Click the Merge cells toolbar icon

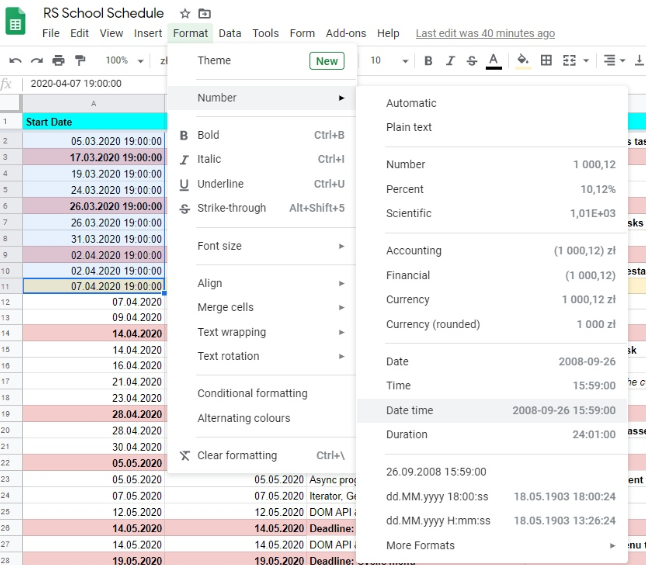569,61
